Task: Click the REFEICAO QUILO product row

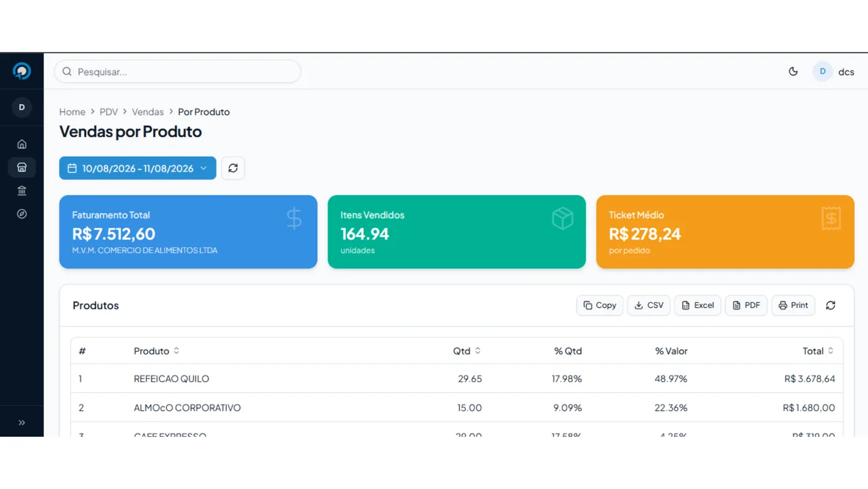Action: click(x=457, y=379)
